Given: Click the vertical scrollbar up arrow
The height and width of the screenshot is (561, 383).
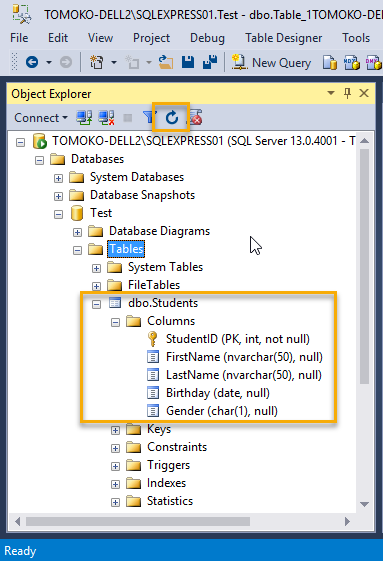Looking at the screenshot, I should point(364,141).
